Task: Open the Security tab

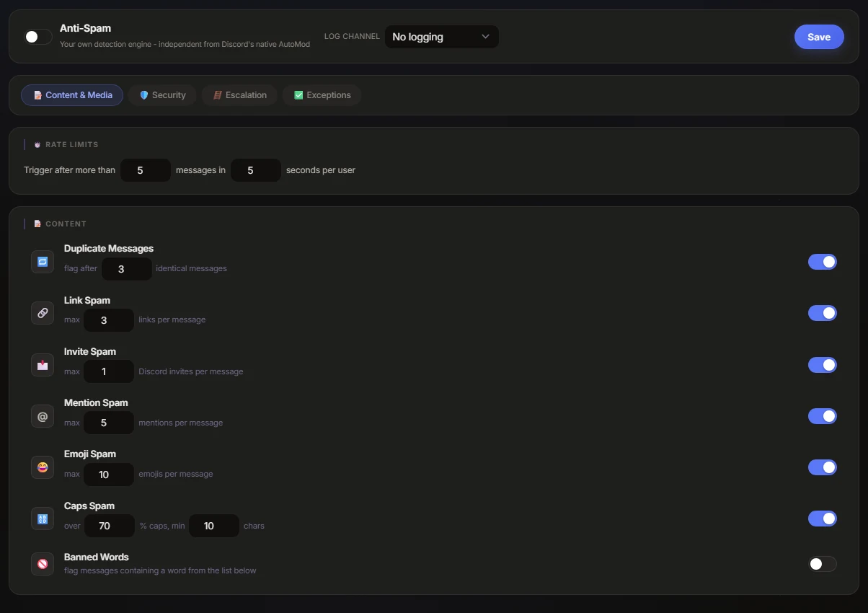Action: [x=162, y=95]
